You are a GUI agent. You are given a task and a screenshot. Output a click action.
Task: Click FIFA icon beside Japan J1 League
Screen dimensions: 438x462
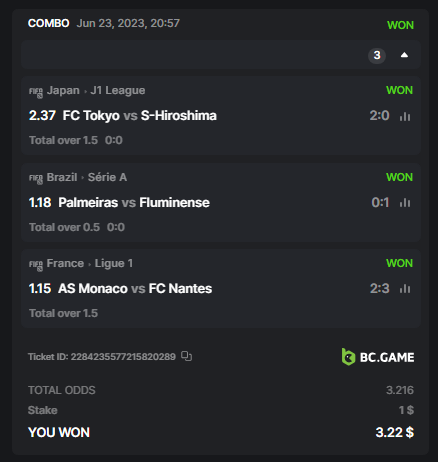coord(36,92)
